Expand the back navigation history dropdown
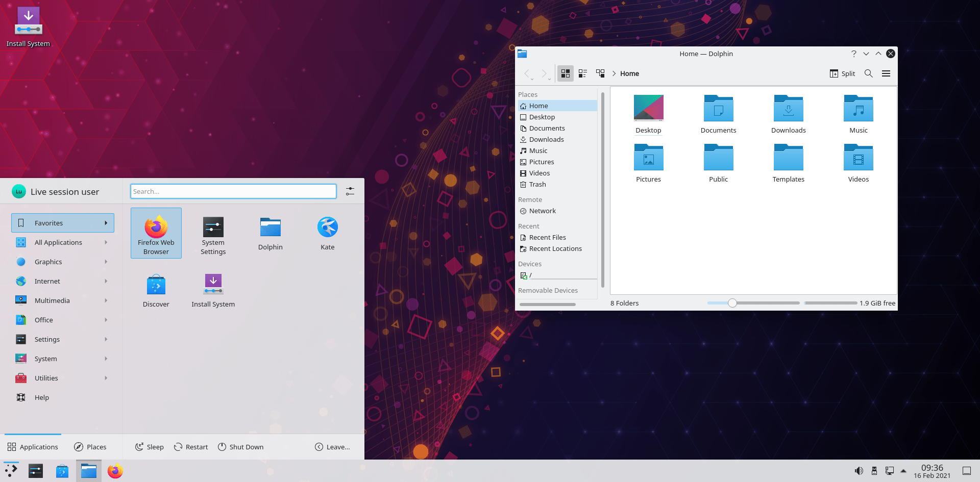Viewport: 980px width, 482px height. [532, 78]
